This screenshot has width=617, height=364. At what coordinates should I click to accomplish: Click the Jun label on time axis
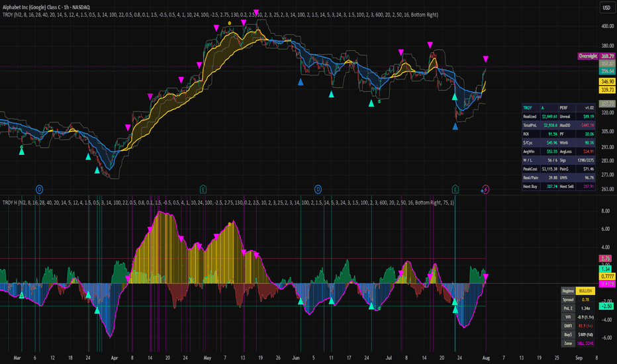[296, 357]
